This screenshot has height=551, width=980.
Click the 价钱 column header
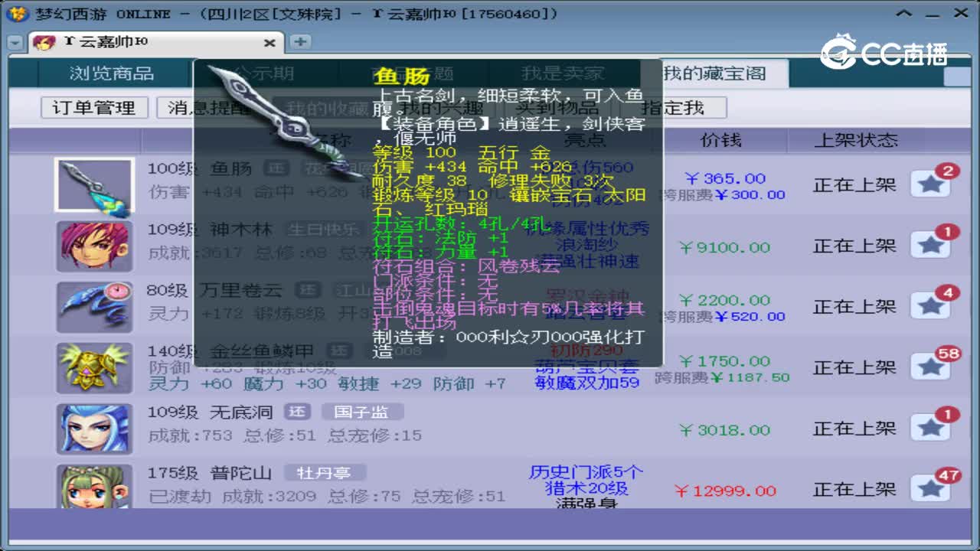[720, 140]
